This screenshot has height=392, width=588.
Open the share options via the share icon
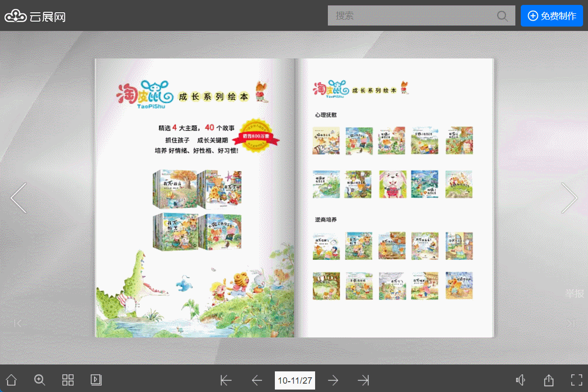point(548,380)
